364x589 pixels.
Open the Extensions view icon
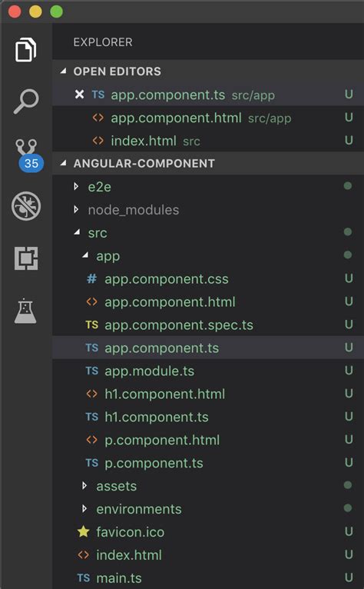(x=26, y=258)
